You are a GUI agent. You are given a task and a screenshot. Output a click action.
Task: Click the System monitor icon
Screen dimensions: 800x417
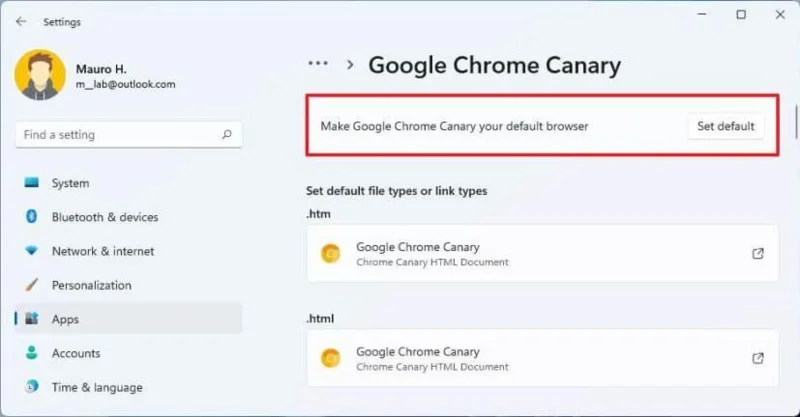coord(32,183)
